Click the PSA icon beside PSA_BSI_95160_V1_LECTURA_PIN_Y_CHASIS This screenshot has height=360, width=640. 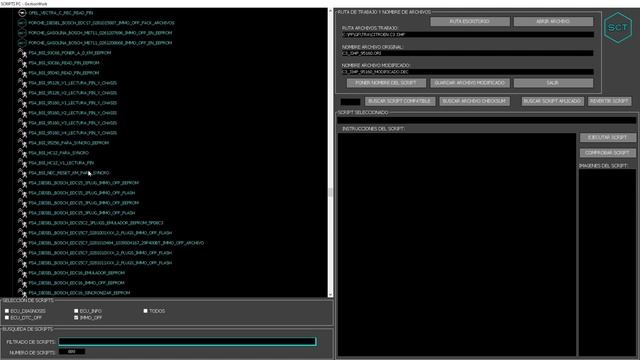[x=22, y=103]
